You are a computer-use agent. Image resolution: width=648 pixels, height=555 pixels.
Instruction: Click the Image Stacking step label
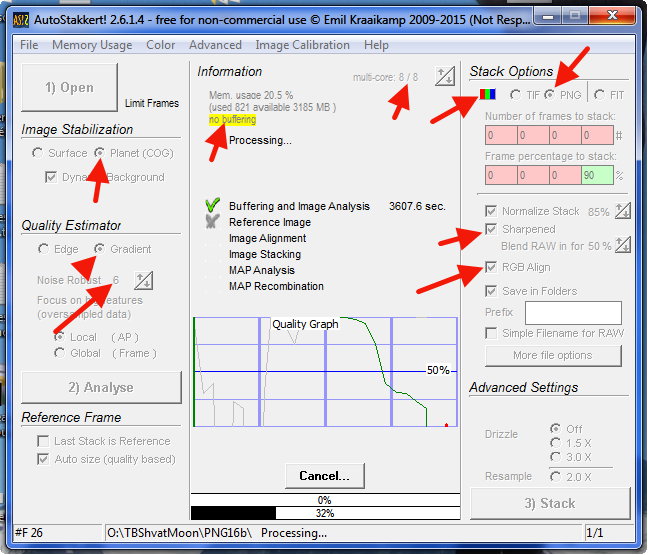(265, 254)
